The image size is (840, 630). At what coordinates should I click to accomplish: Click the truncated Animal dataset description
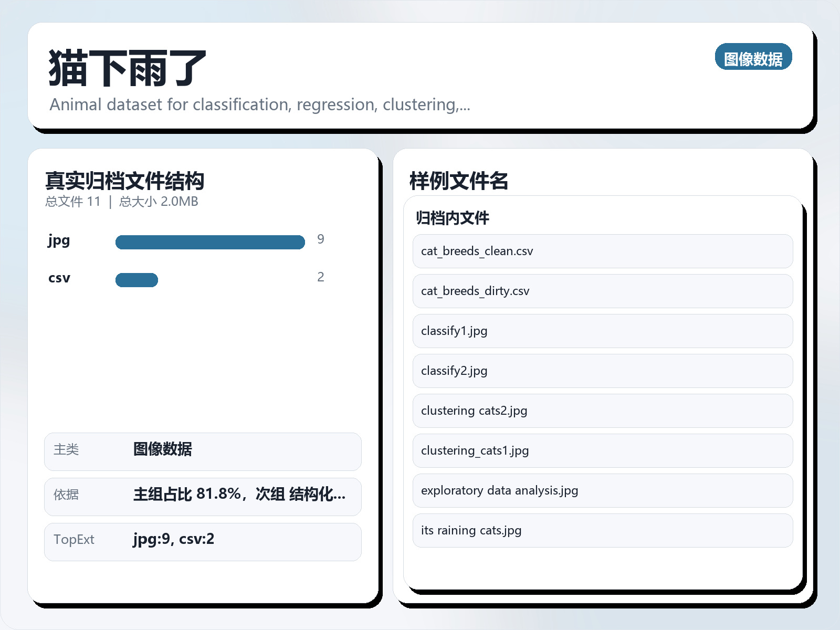(260, 105)
